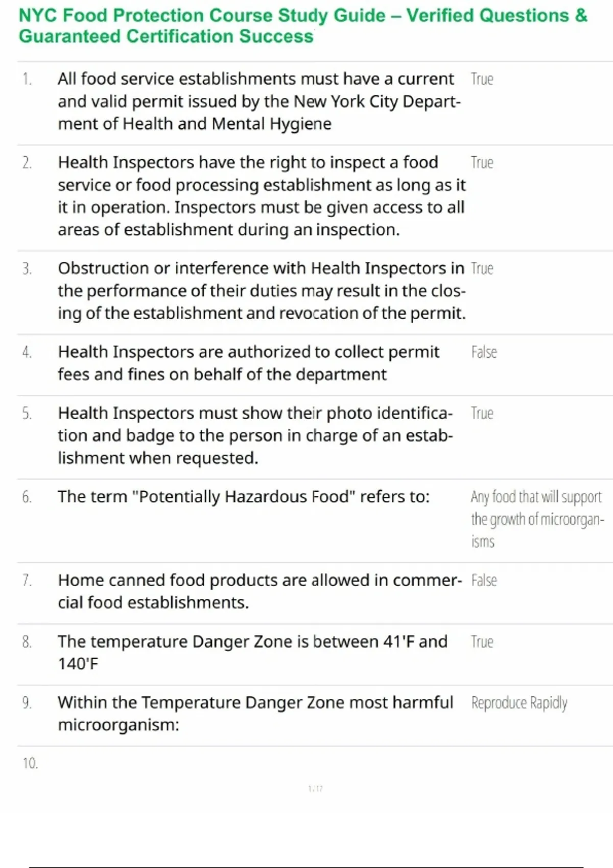Click the temperature Danger Zone question 8
The height and width of the screenshot is (868, 613).
point(252,653)
